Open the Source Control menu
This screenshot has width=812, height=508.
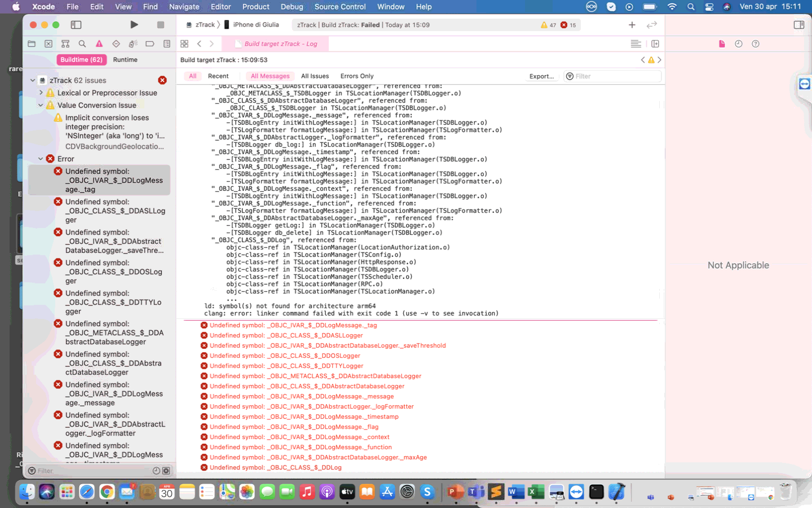(340, 7)
